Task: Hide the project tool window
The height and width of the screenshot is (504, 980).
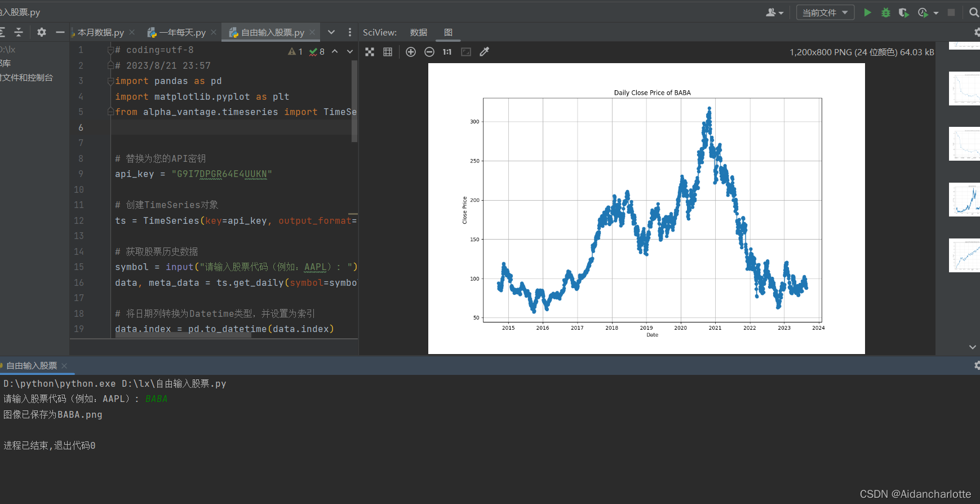Action: (x=60, y=32)
